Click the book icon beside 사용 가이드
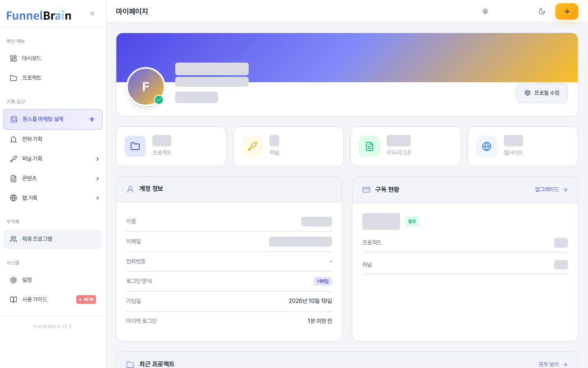The height and width of the screenshot is (368, 588). pyautogui.click(x=13, y=300)
